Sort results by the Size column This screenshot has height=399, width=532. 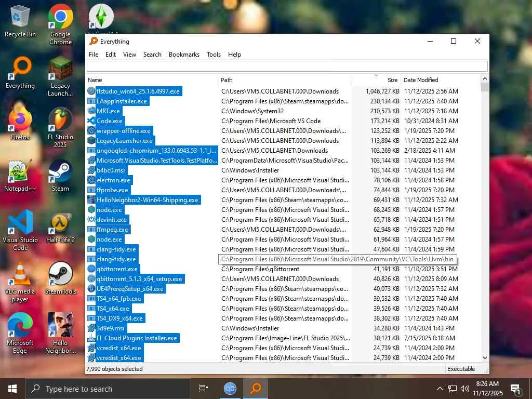click(376, 80)
